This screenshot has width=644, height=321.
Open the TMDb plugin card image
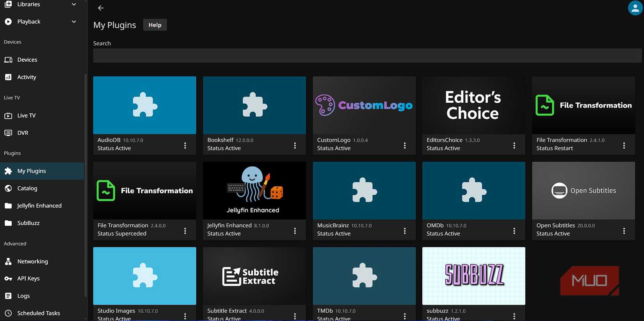[x=364, y=276]
